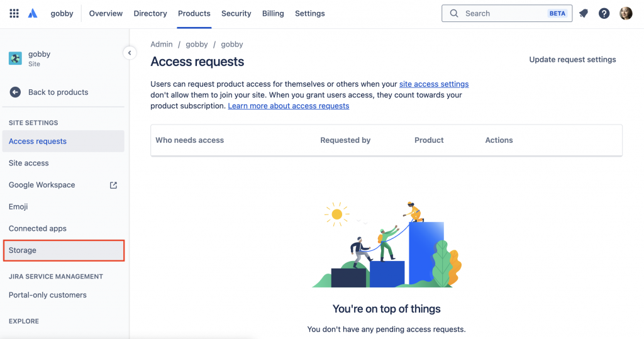Click in the Search field

tap(503, 13)
